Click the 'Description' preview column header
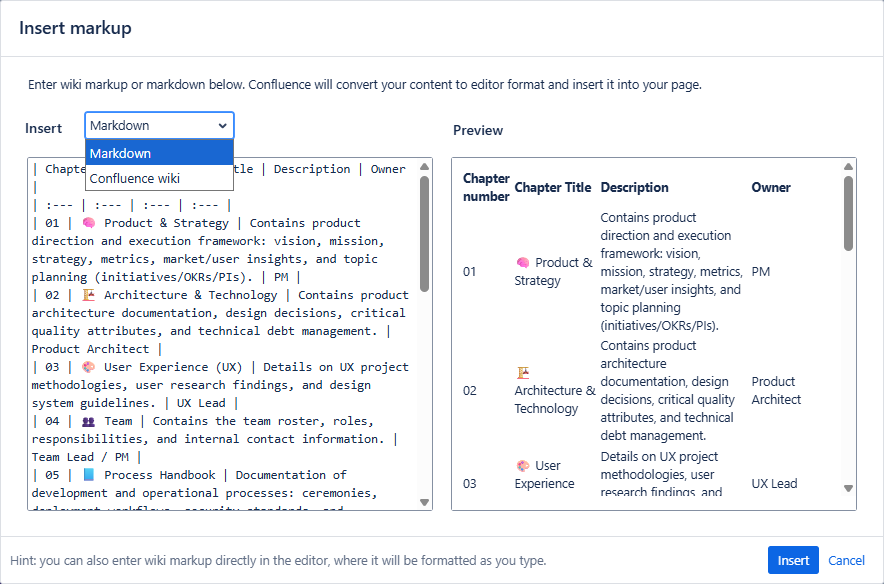Viewport: 884px width, 584px height. pos(634,187)
